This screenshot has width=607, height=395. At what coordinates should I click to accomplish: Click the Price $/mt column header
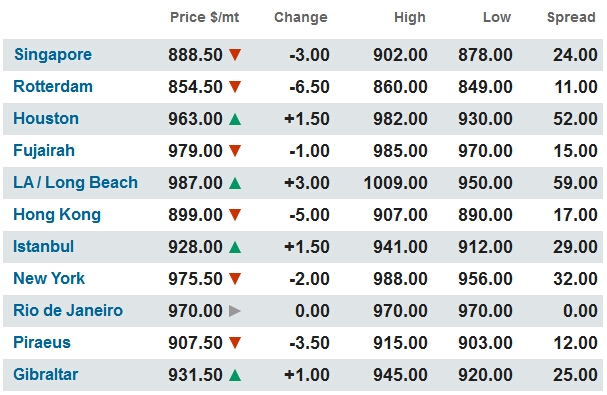204,17
